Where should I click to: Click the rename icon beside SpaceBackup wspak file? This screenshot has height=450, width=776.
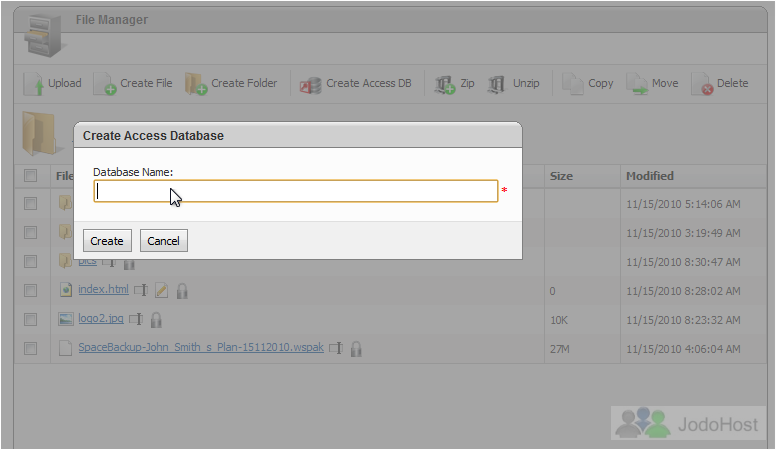[x=336, y=348]
